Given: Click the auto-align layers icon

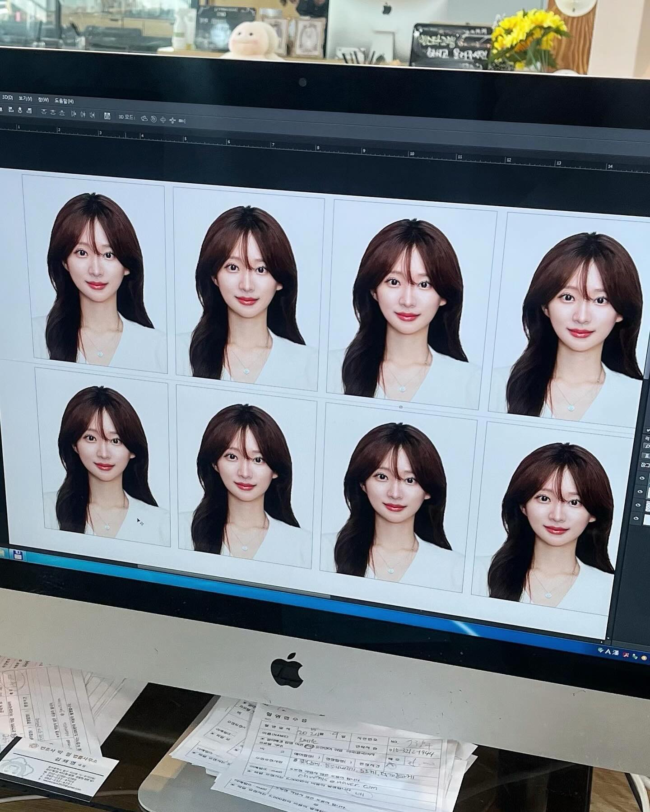Looking at the screenshot, I should pos(107,116).
